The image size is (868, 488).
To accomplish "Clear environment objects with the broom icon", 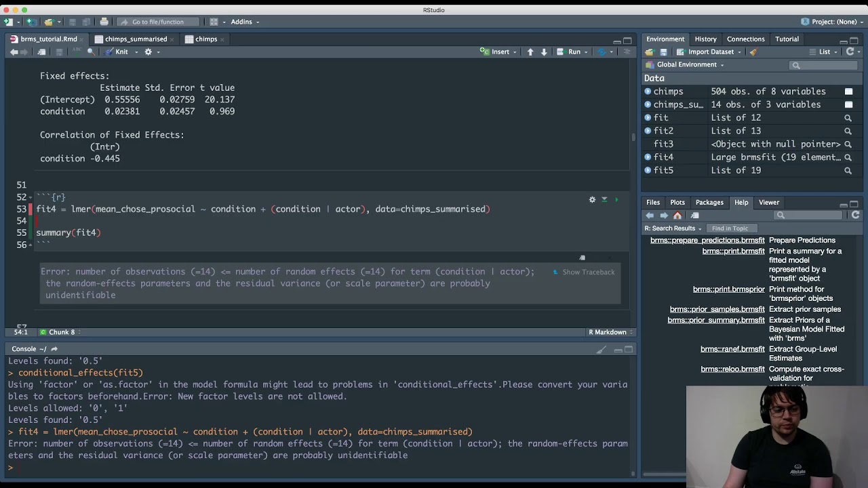I will click(753, 52).
